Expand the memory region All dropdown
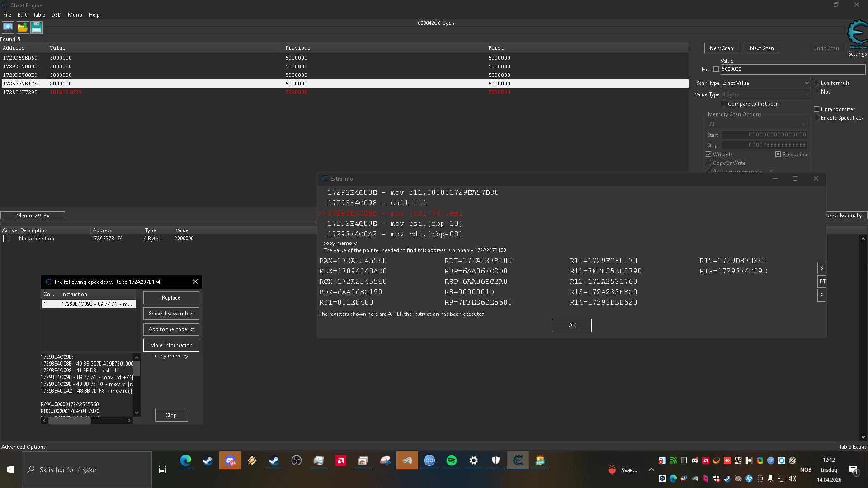The width and height of the screenshot is (868, 488). click(x=757, y=124)
